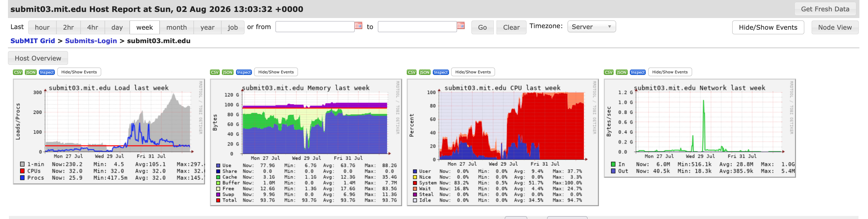Click Get Fresh Data
This screenshot has width=868, height=219.
pyautogui.click(x=825, y=9)
